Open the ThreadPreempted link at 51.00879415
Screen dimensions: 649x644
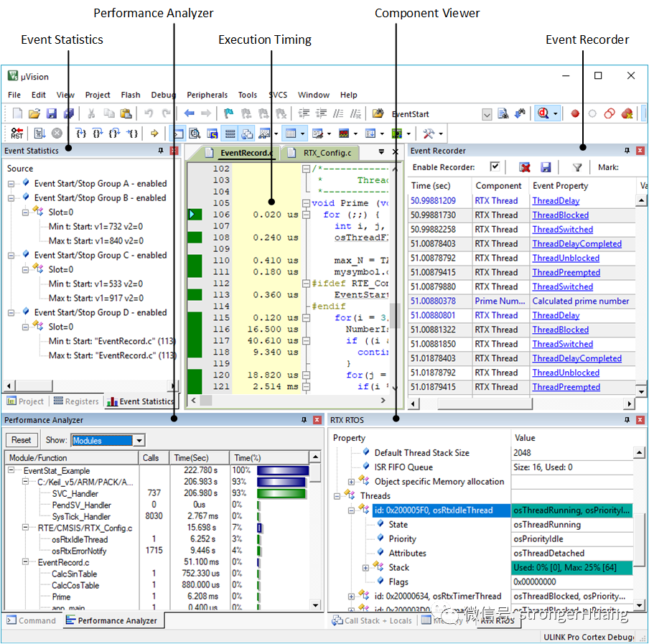point(566,272)
